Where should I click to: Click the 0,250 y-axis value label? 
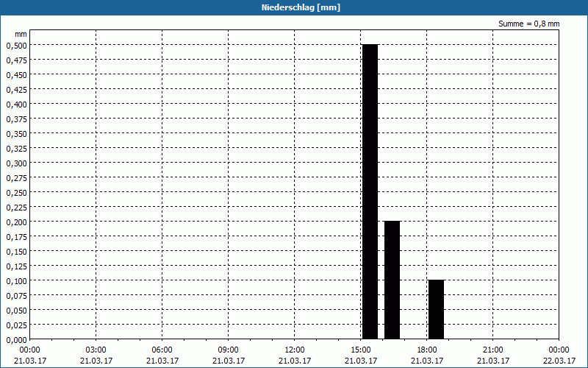(x=16, y=192)
